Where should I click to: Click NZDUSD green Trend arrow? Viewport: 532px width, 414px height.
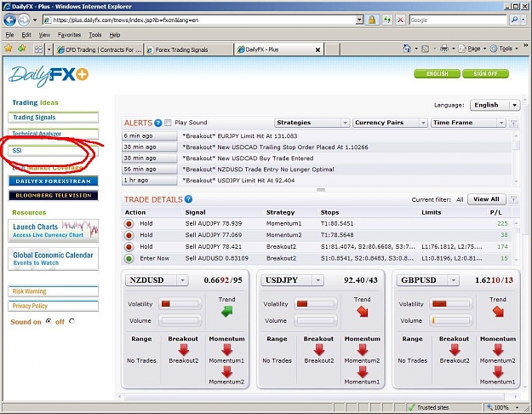click(227, 312)
